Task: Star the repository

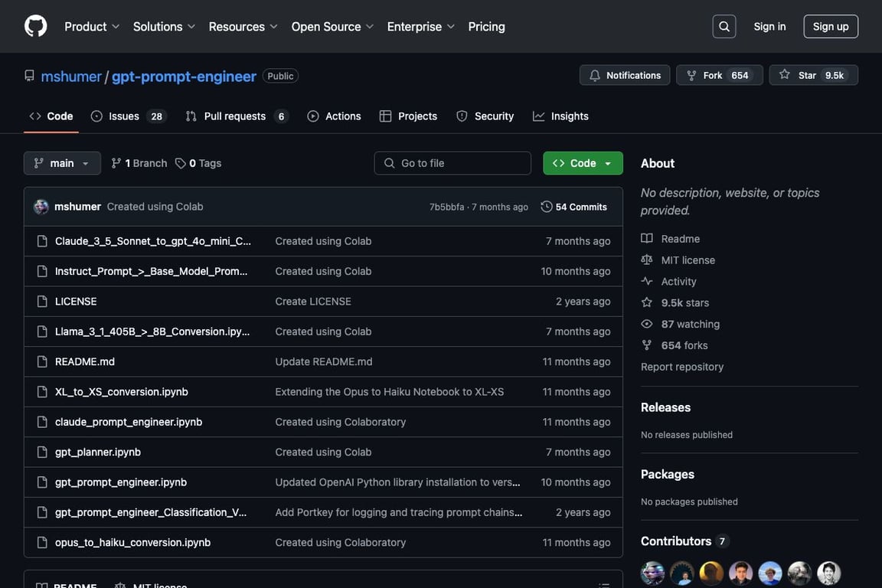Action: [x=813, y=75]
